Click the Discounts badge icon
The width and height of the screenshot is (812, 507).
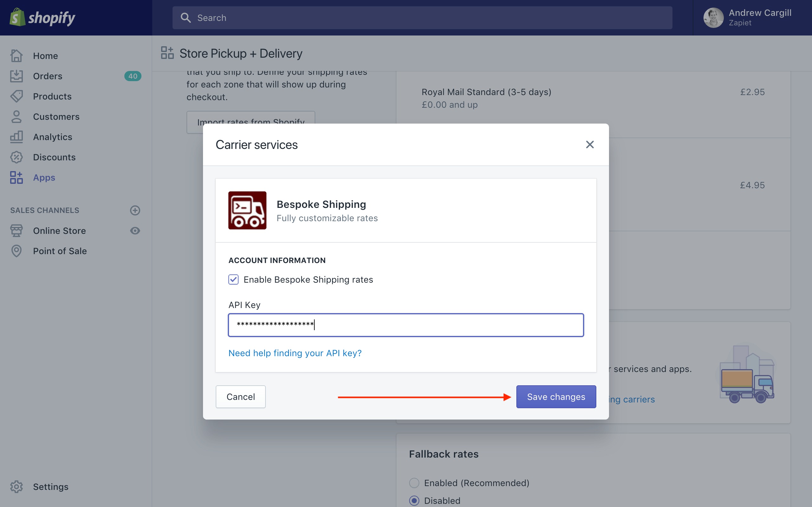coord(16,157)
